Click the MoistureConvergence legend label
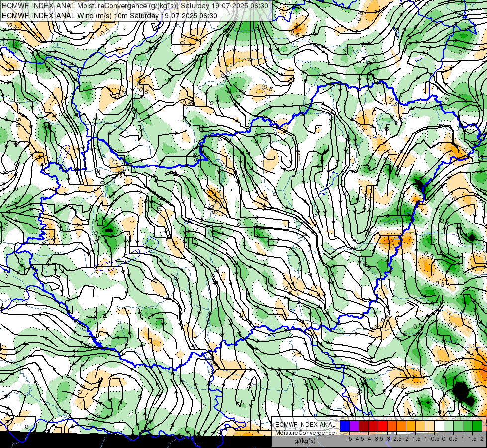The width and height of the screenshot is (487, 448). 305,433
